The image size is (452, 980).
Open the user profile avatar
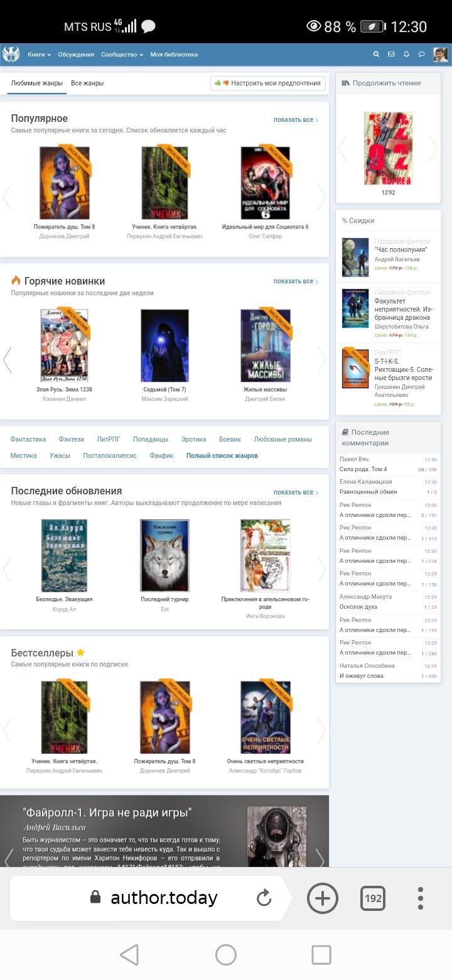click(x=440, y=55)
